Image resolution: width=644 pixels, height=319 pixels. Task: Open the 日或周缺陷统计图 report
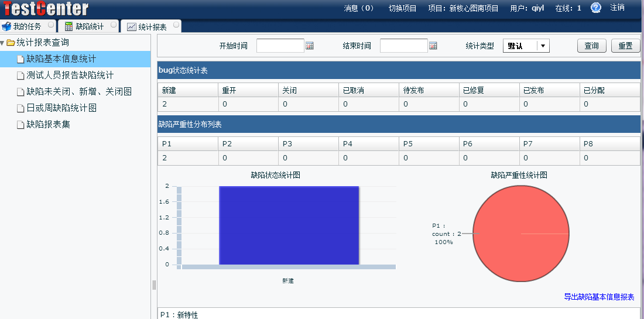[61, 108]
